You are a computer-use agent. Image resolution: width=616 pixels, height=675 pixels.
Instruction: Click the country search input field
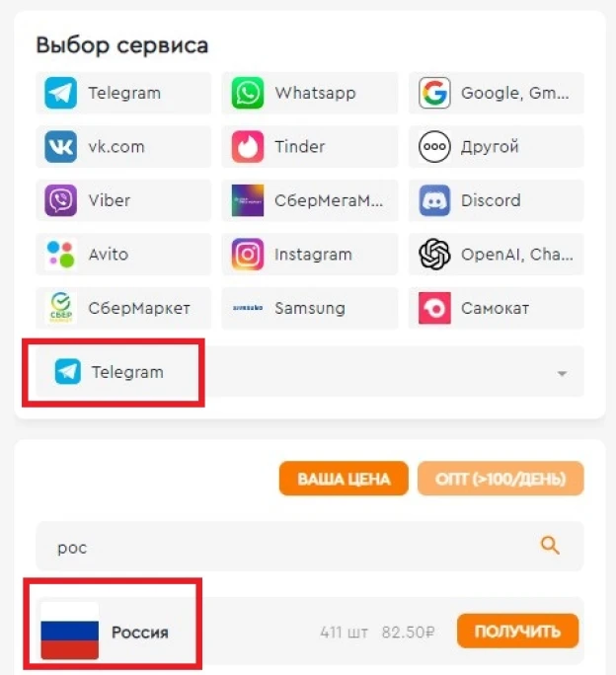pos(310,547)
